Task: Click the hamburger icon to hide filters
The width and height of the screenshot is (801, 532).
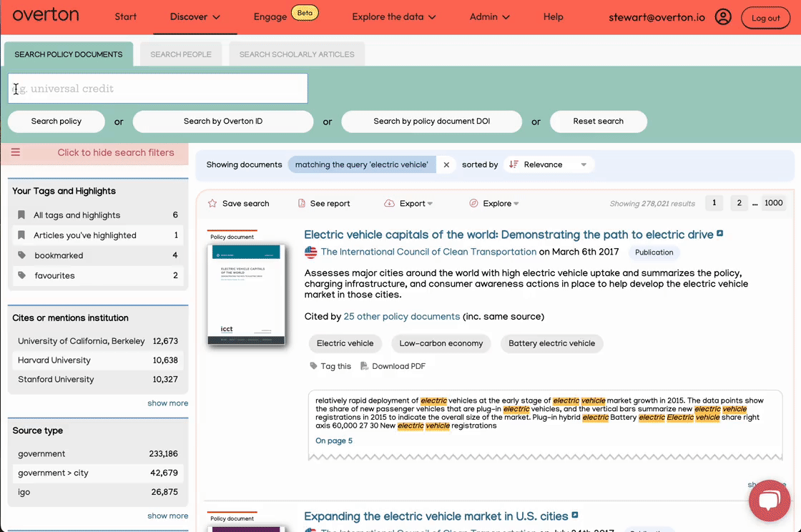Action: click(x=16, y=152)
